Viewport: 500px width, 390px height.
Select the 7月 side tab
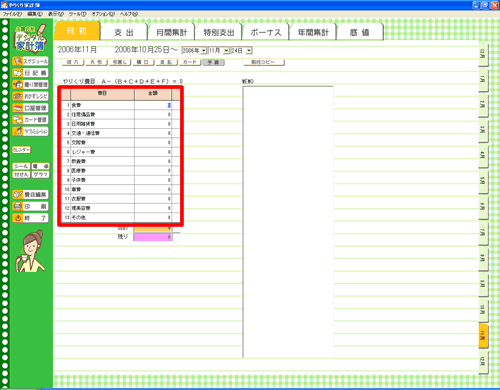click(483, 232)
